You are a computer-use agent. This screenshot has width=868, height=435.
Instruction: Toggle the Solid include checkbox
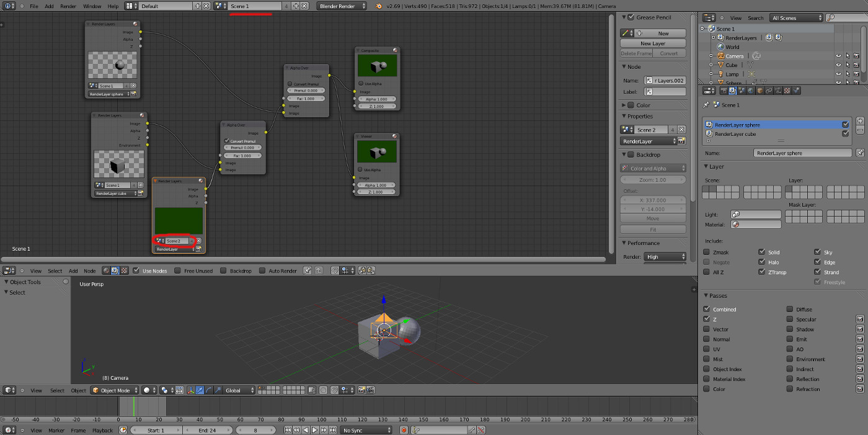pyautogui.click(x=761, y=253)
